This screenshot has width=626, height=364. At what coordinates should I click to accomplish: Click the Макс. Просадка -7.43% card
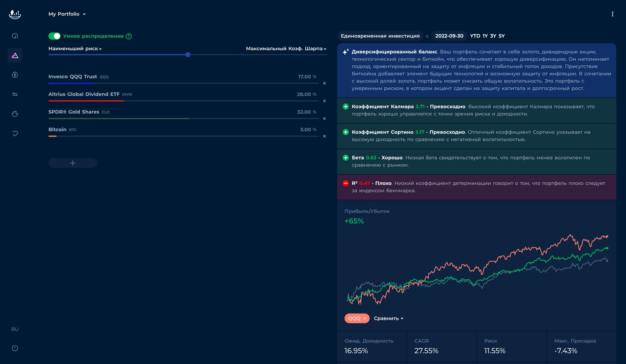pos(582,346)
